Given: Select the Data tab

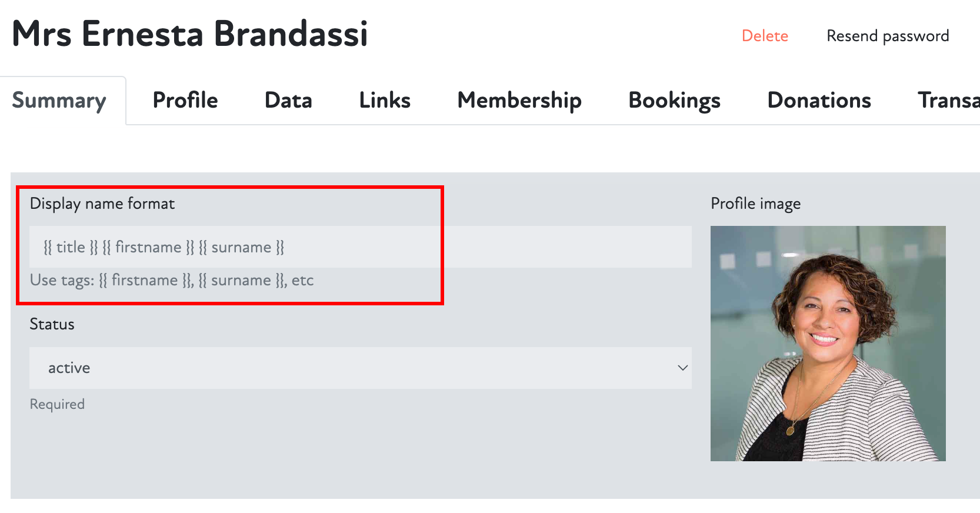Looking at the screenshot, I should [288, 101].
